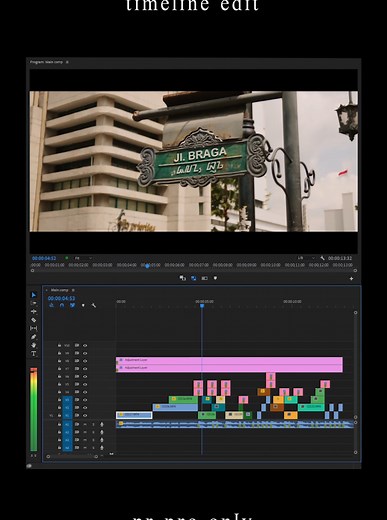
Task: Open Program monitor panel menu
Action: (x=67, y=62)
